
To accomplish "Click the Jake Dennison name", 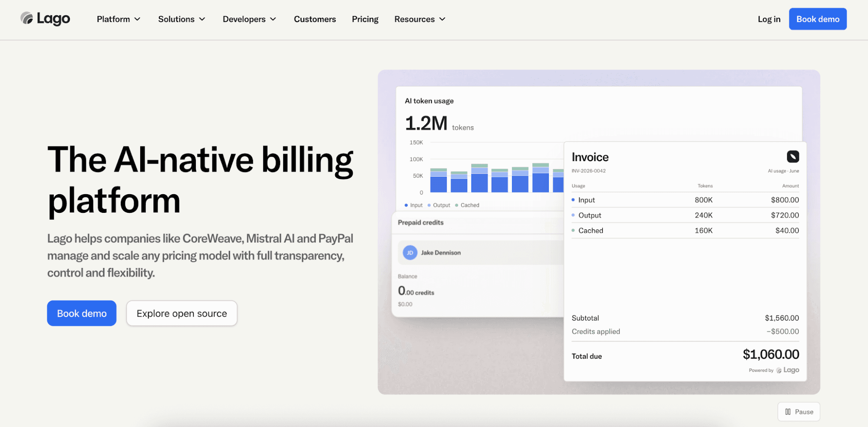I will pyautogui.click(x=441, y=253).
